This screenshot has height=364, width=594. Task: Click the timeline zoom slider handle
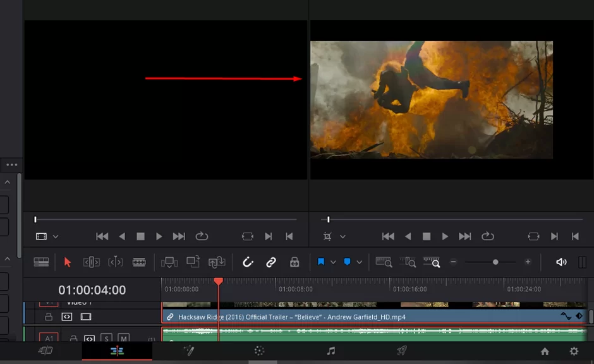[x=495, y=262]
